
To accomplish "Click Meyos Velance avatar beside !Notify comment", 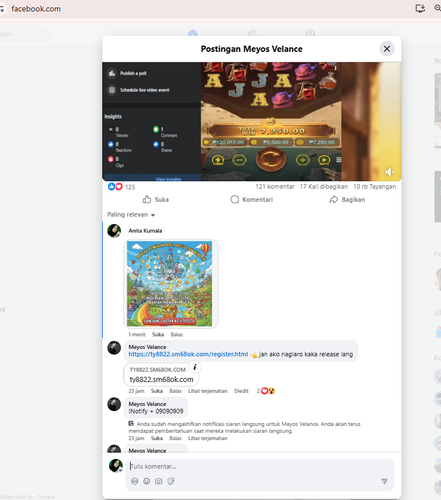I will [x=114, y=404].
